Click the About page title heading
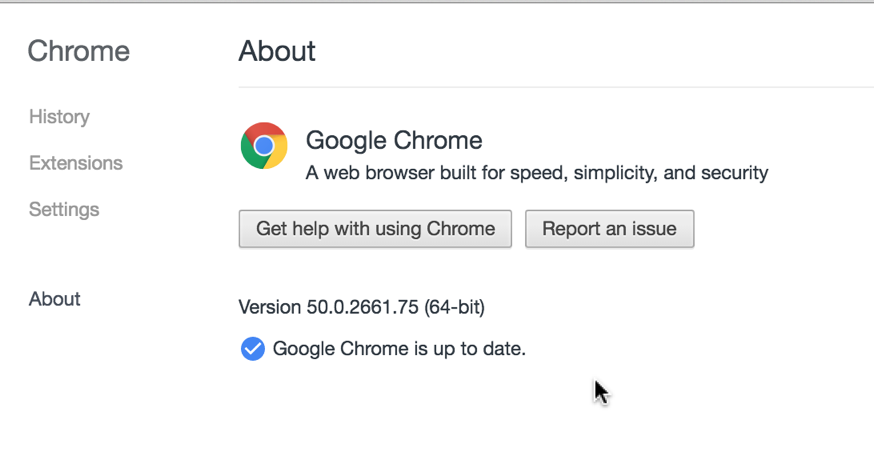Image resolution: width=874 pixels, height=456 pixels. pyautogui.click(x=277, y=51)
